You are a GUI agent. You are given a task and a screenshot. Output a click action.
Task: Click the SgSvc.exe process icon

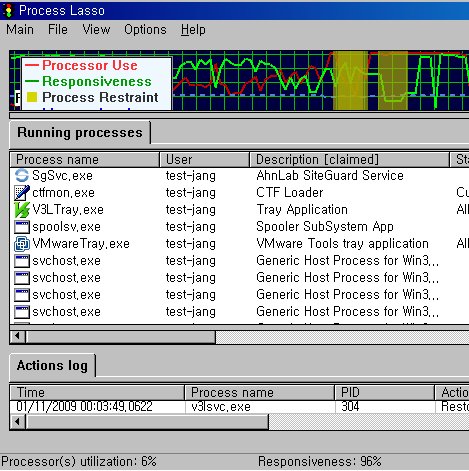click(x=22, y=175)
